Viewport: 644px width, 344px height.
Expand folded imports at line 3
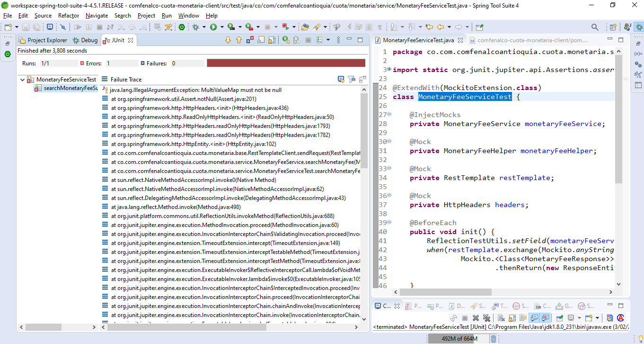389,69
